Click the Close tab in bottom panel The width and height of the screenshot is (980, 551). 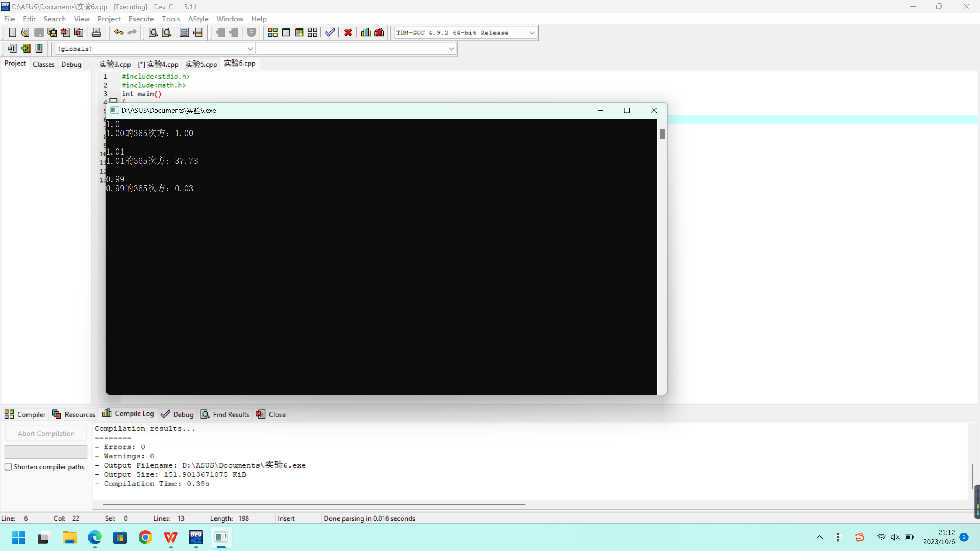[271, 414]
